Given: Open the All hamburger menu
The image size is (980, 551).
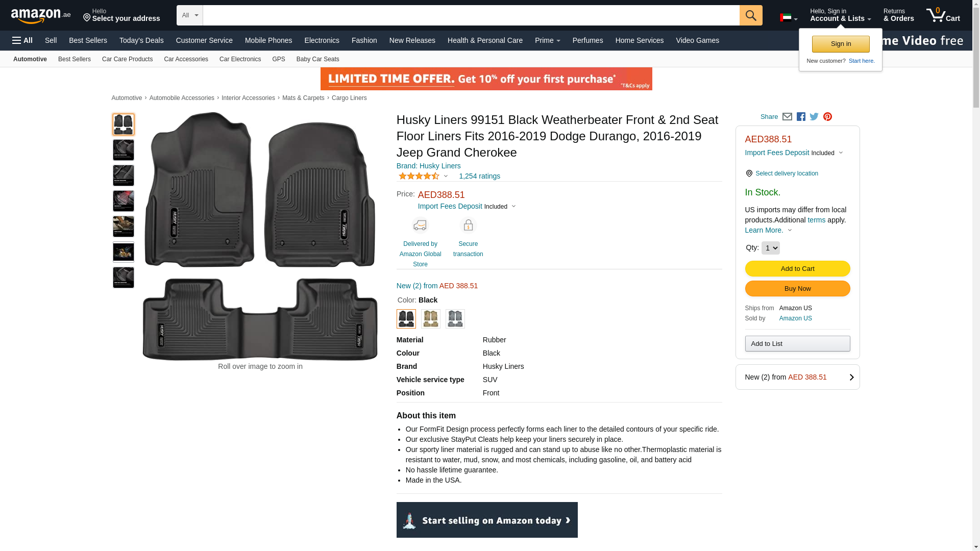Looking at the screenshot, I should 22,40.
